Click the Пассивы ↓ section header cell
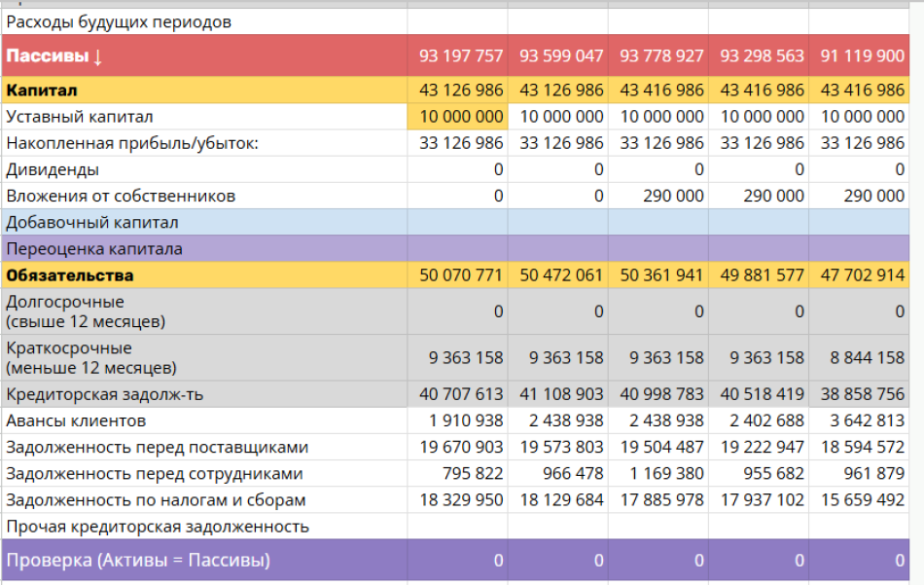Screen dimensions: 924x585 [x=54, y=55]
